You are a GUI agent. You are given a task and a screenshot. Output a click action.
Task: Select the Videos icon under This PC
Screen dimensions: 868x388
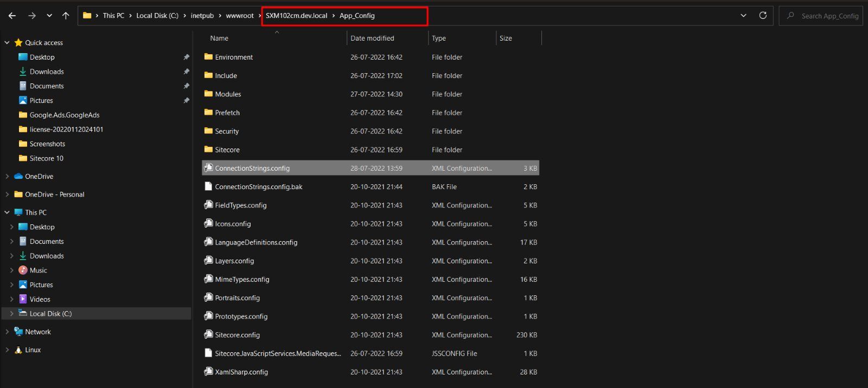[x=23, y=299]
